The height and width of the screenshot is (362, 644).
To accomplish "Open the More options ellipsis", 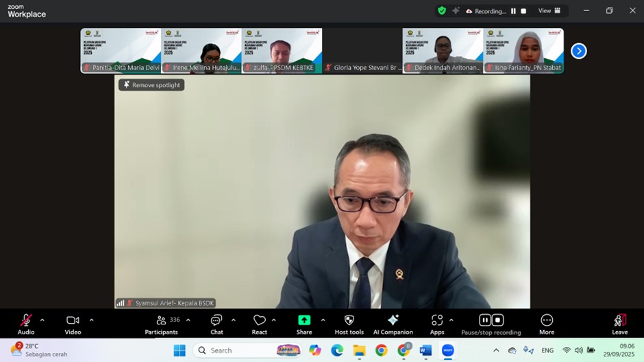I will point(547,324).
